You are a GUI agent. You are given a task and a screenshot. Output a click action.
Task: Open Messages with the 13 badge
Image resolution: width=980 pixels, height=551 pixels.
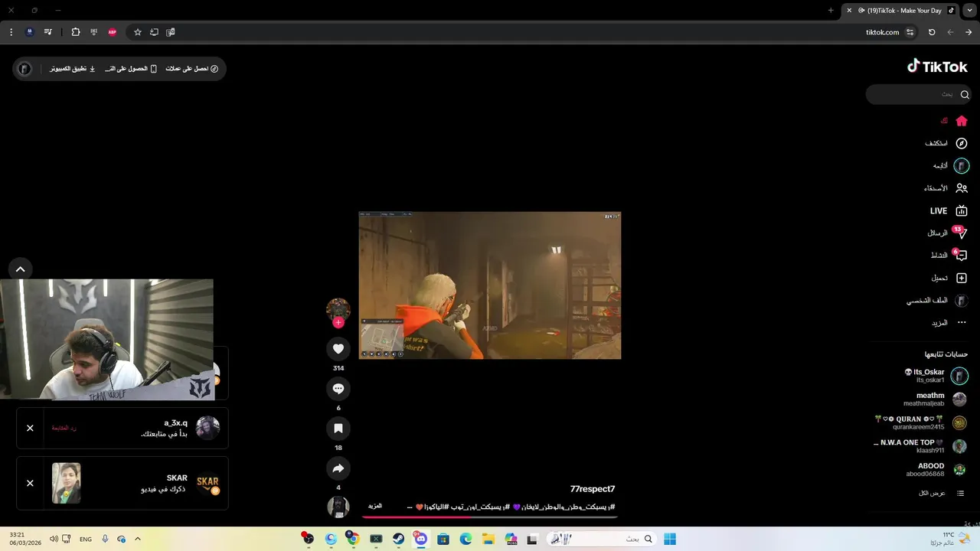(x=948, y=233)
